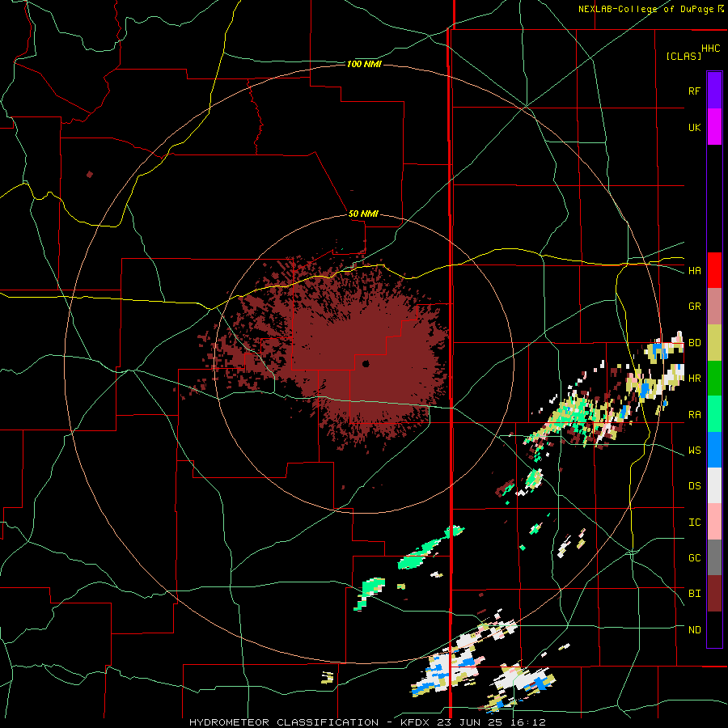Click the IC legend label
This screenshot has height=728, width=728.
pos(694,522)
